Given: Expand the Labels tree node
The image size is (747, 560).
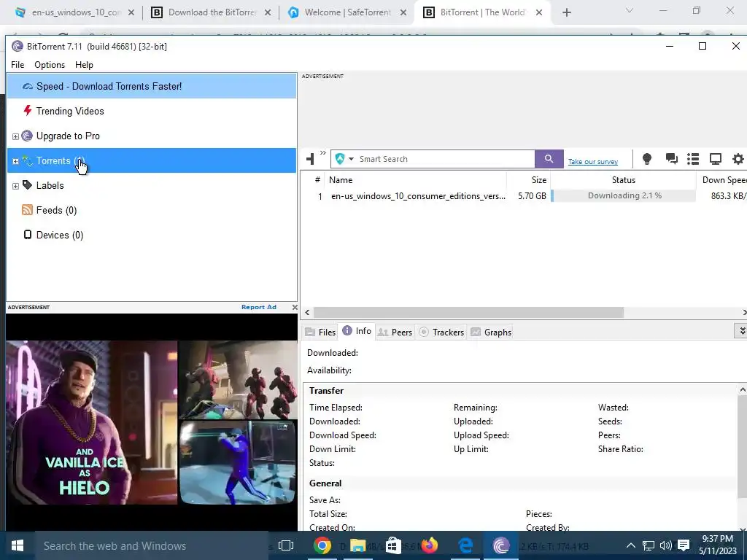Looking at the screenshot, I should (x=15, y=186).
